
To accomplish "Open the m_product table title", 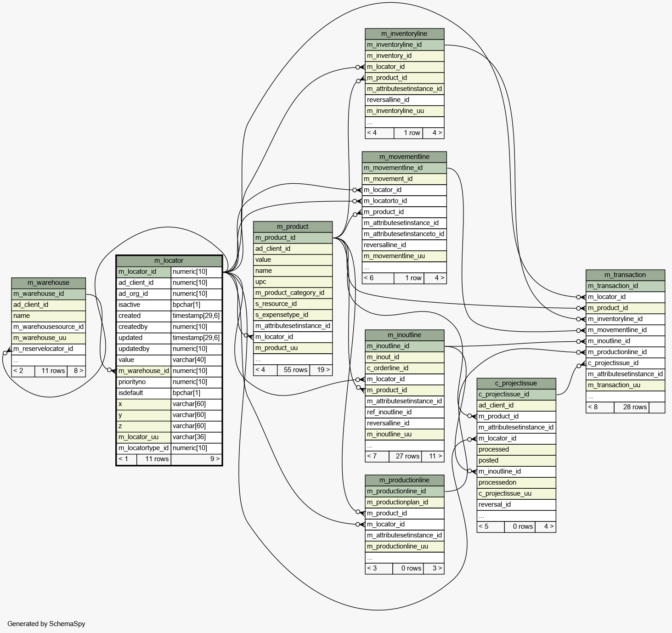I will click(293, 226).
